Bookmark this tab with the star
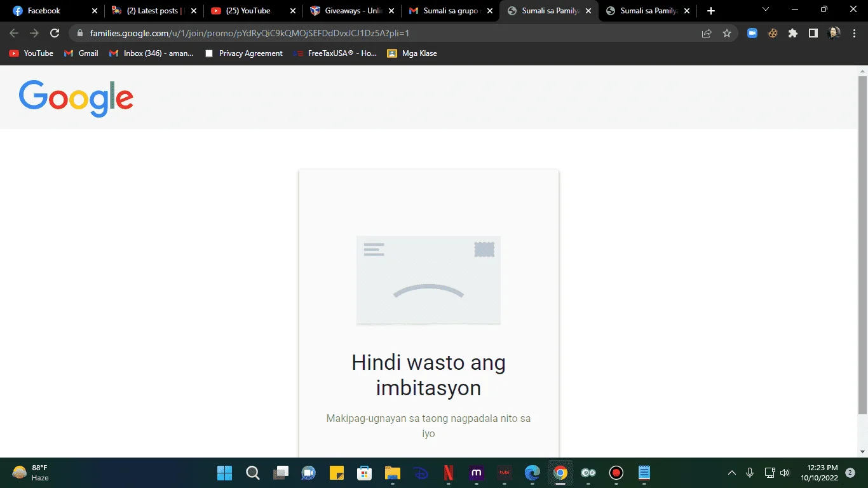The image size is (868, 488). click(x=727, y=33)
